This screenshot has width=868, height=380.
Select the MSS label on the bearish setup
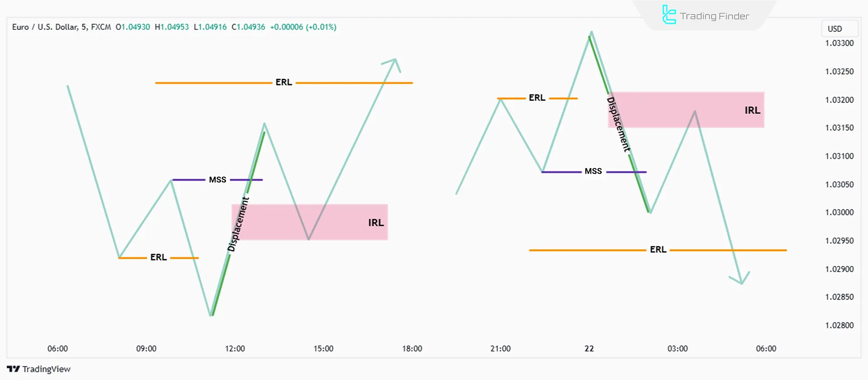coord(593,171)
